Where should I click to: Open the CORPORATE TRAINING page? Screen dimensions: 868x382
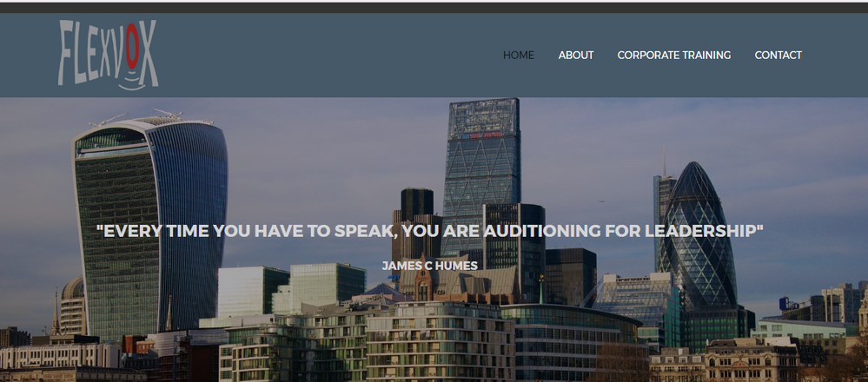pos(673,56)
